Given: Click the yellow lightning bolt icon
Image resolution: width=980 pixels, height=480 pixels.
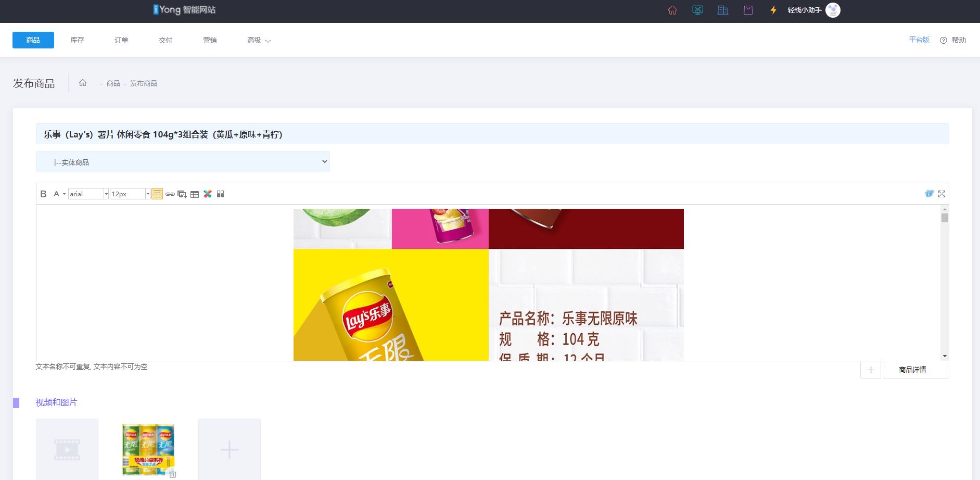Looking at the screenshot, I should [x=773, y=10].
